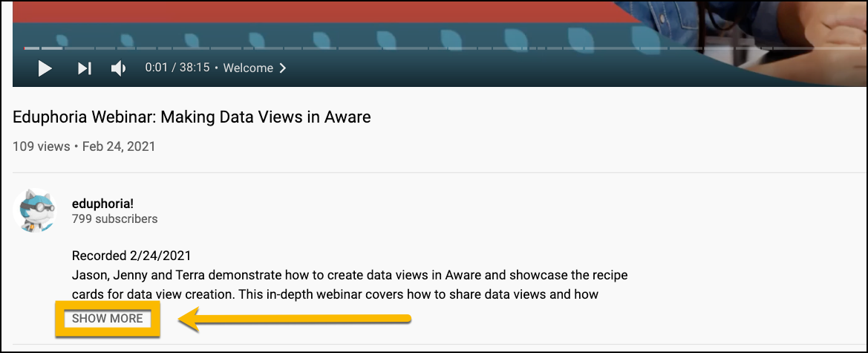
Task: Click the description line starting with Jason, Jenny and Terra
Action: coord(350,275)
